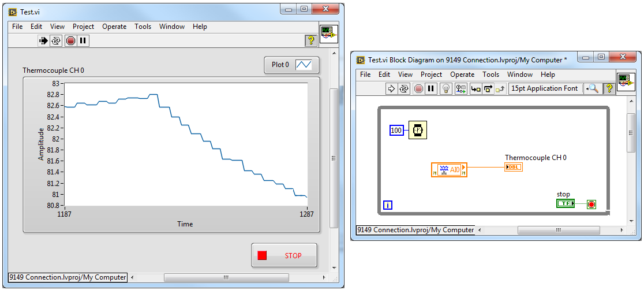Pause the VI from front panel toolbar
This screenshot has width=644, height=290.
pyautogui.click(x=83, y=40)
